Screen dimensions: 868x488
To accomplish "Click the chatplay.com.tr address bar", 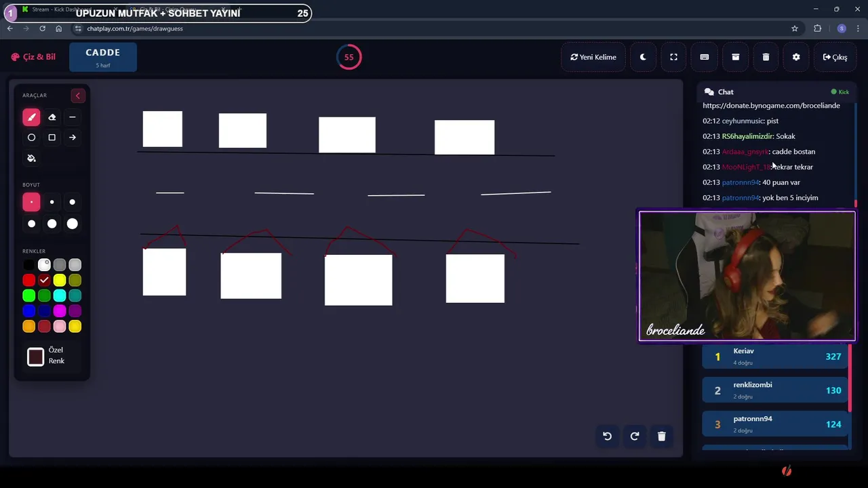I will pos(434,28).
